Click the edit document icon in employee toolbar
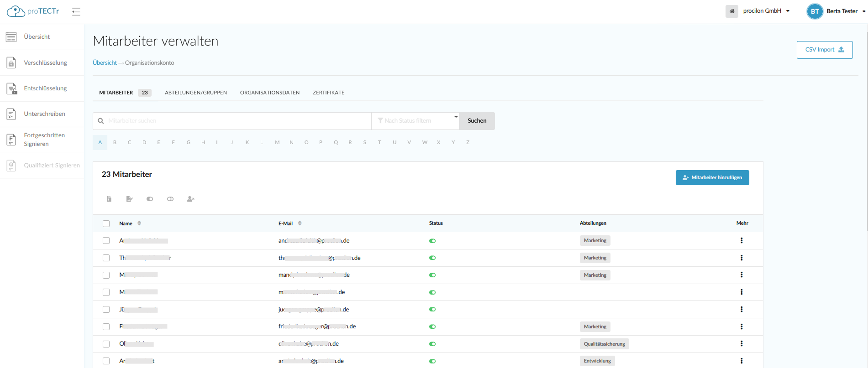 [x=129, y=199]
